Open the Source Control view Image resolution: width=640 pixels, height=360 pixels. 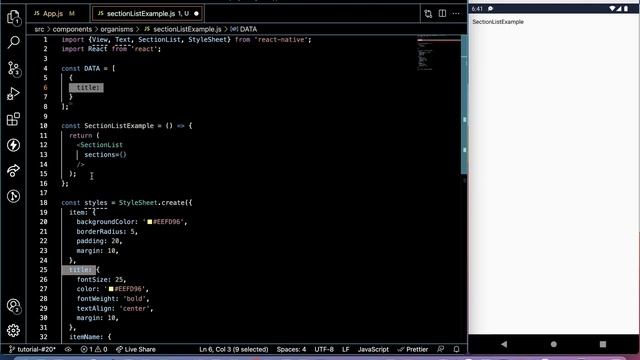[x=13, y=69]
